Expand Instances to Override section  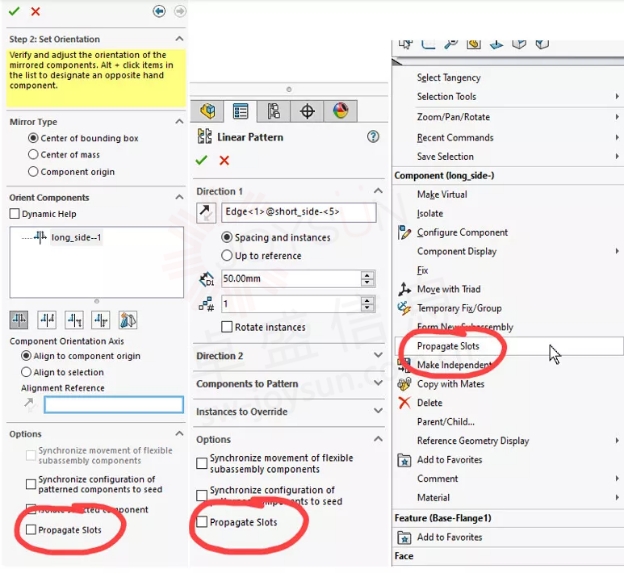pos(378,411)
